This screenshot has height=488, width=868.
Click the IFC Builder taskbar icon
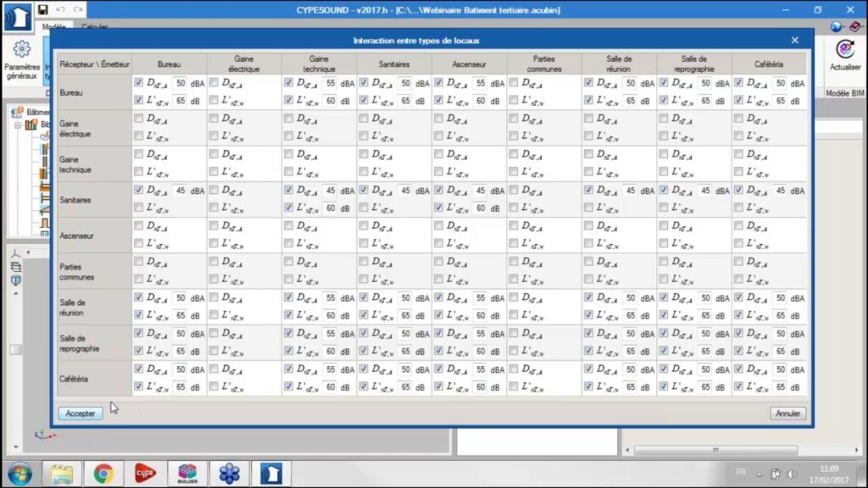[x=187, y=473]
